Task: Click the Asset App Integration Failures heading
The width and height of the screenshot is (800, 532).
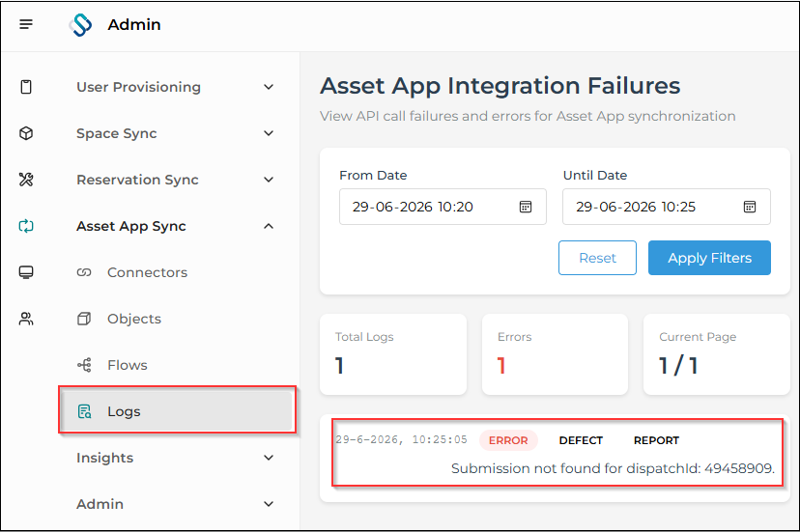Action: click(x=500, y=85)
